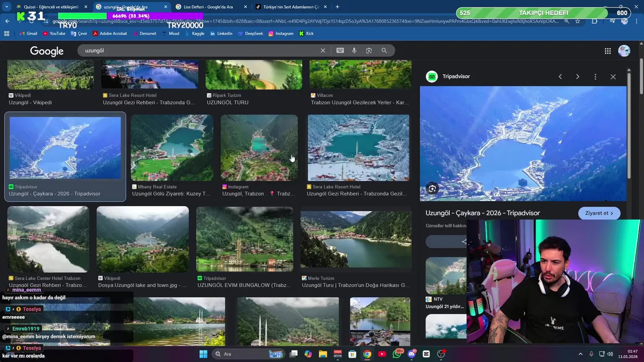
Task: Open Microsoft Store from taskbar
Action: click(x=352, y=354)
